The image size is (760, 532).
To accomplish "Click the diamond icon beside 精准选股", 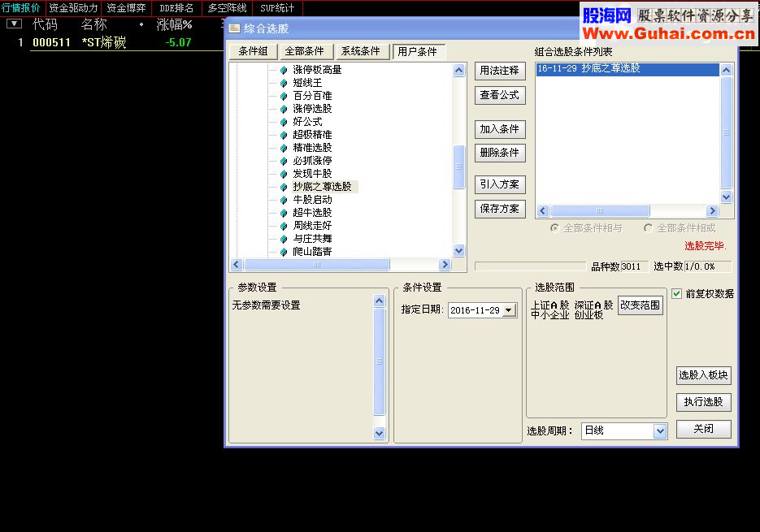I will [284, 148].
